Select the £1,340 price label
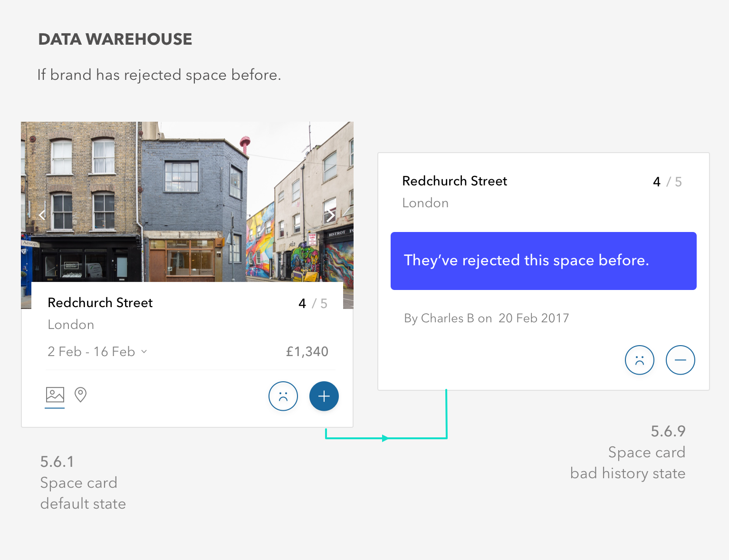The image size is (729, 560). coord(307,352)
